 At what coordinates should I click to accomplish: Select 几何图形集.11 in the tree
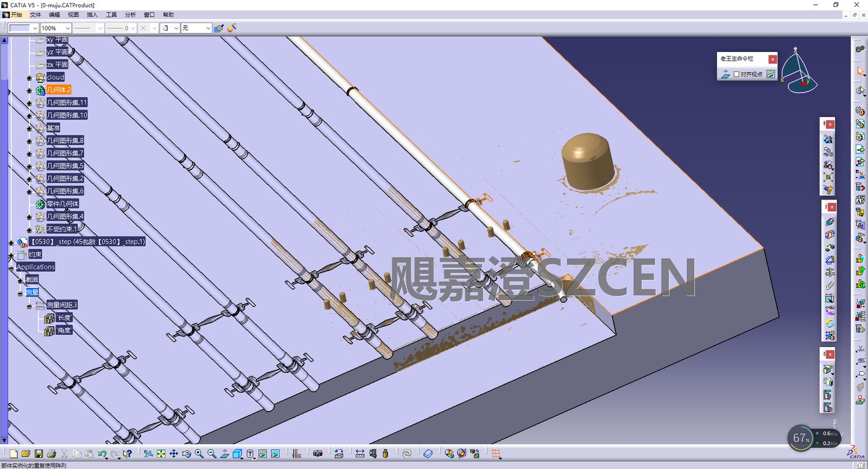tap(67, 102)
